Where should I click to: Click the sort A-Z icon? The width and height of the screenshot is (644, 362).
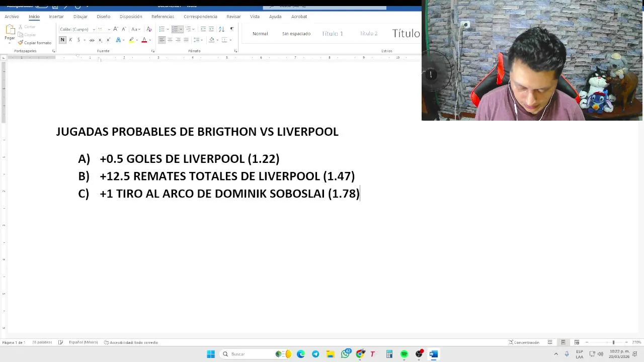(x=221, y=29)
